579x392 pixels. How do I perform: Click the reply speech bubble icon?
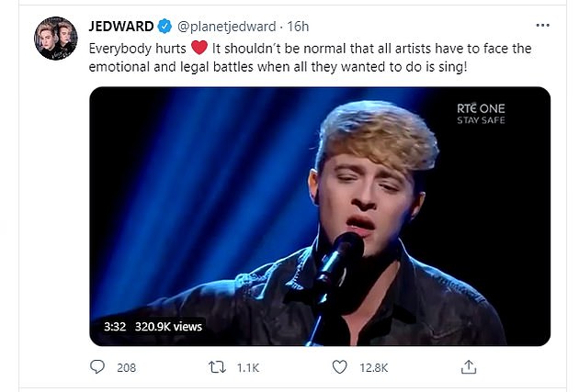[97, 367]
